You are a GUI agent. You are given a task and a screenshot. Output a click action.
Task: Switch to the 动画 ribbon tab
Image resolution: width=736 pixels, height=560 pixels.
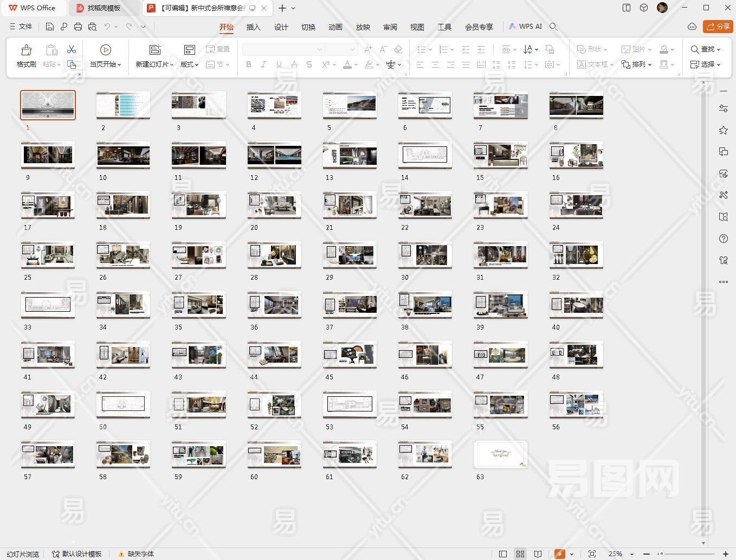pos(335,27)
